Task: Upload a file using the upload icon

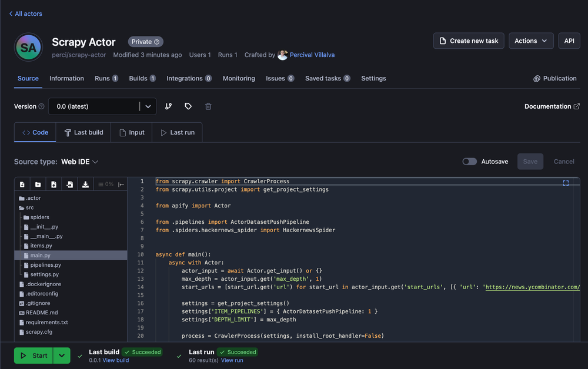Action: pos(54,184)
